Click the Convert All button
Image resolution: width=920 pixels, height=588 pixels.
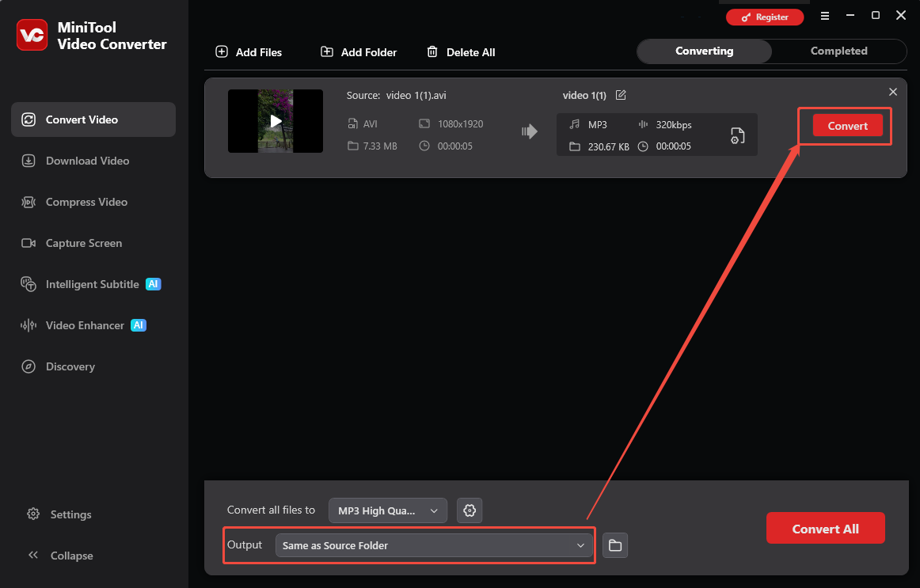tap(826, 528)
